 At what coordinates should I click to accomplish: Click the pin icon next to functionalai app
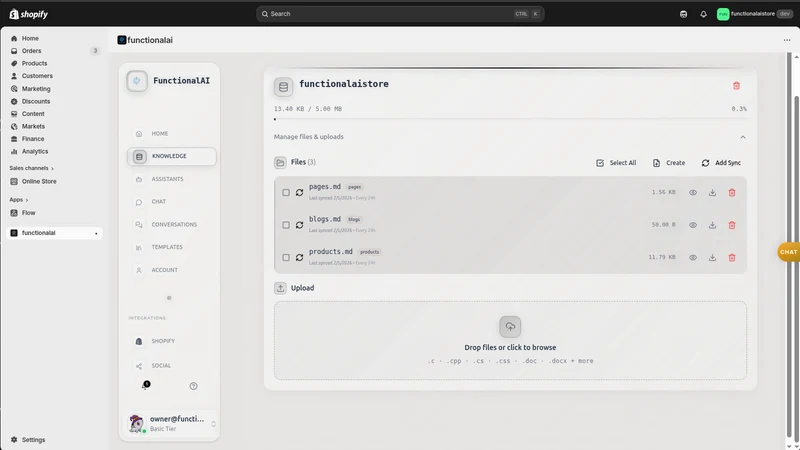click(x=96, y=233)
